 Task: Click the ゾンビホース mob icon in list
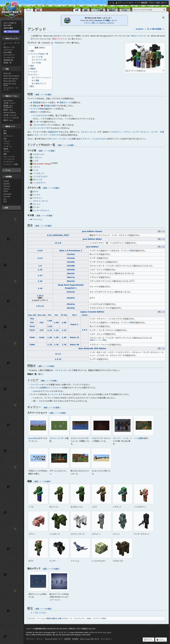coord(31,173)
